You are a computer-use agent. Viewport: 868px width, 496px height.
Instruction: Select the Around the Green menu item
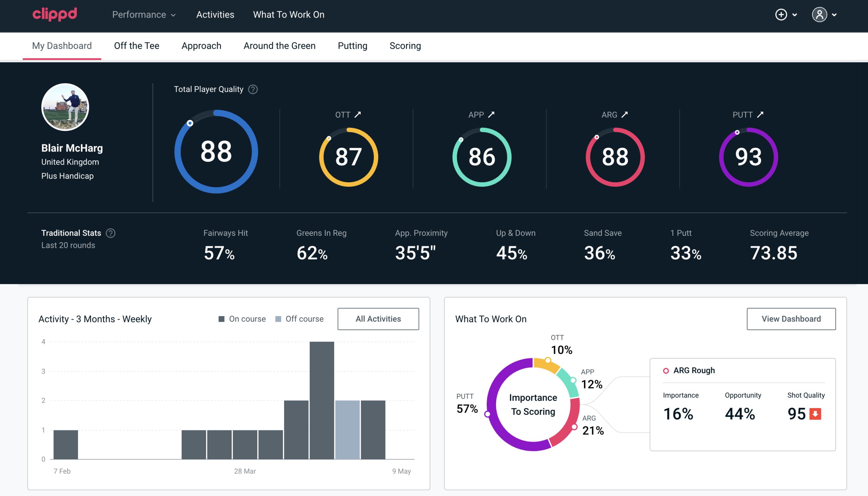[x=279, y=45]
